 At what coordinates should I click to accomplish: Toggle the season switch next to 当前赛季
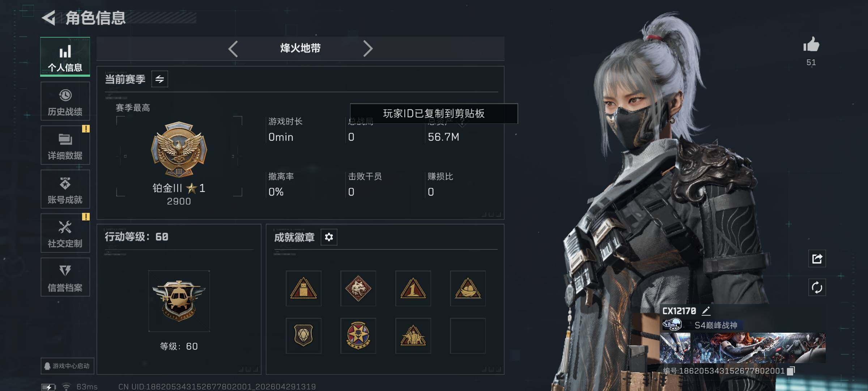pos(159,79)
